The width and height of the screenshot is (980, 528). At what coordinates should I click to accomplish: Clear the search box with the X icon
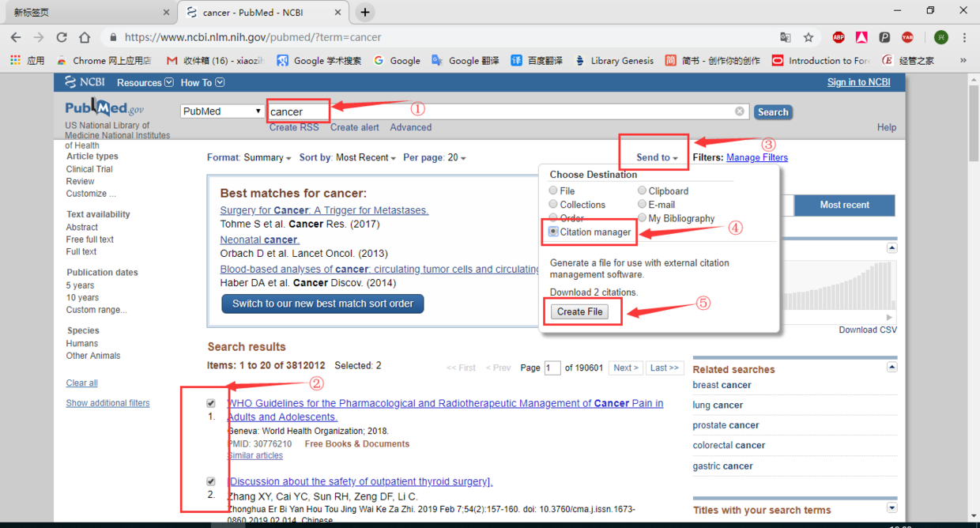[740, 111]
